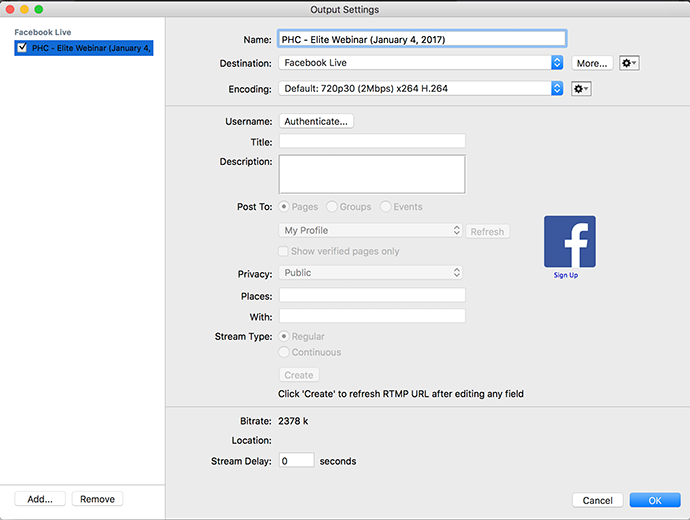Click the gear icon beside the More button
Screen dimensions: 690x520
[x=629, y=63]
